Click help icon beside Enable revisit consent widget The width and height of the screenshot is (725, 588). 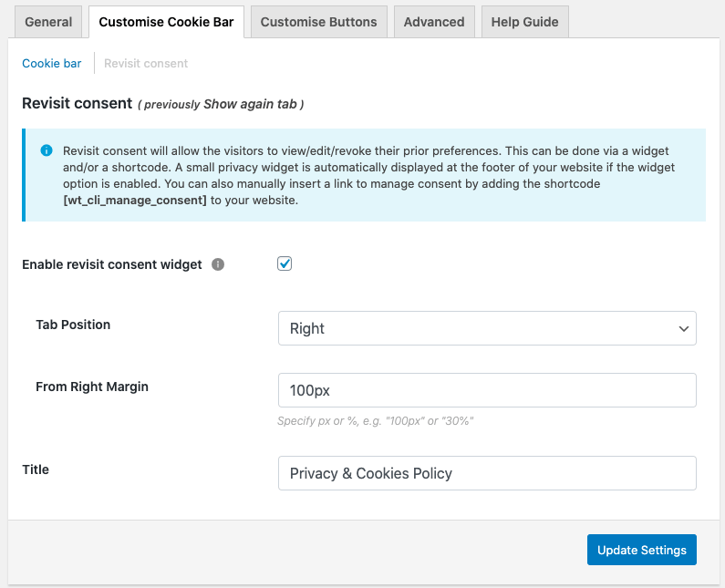point(218,264)
